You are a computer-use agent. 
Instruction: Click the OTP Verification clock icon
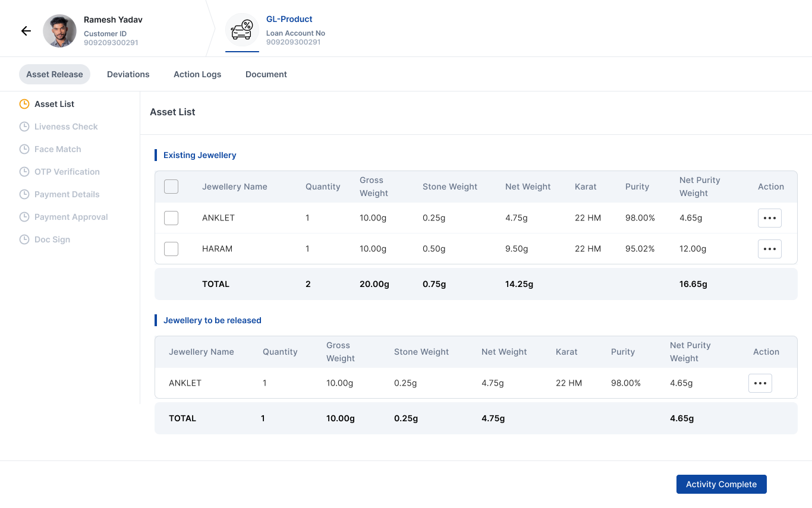24,172
